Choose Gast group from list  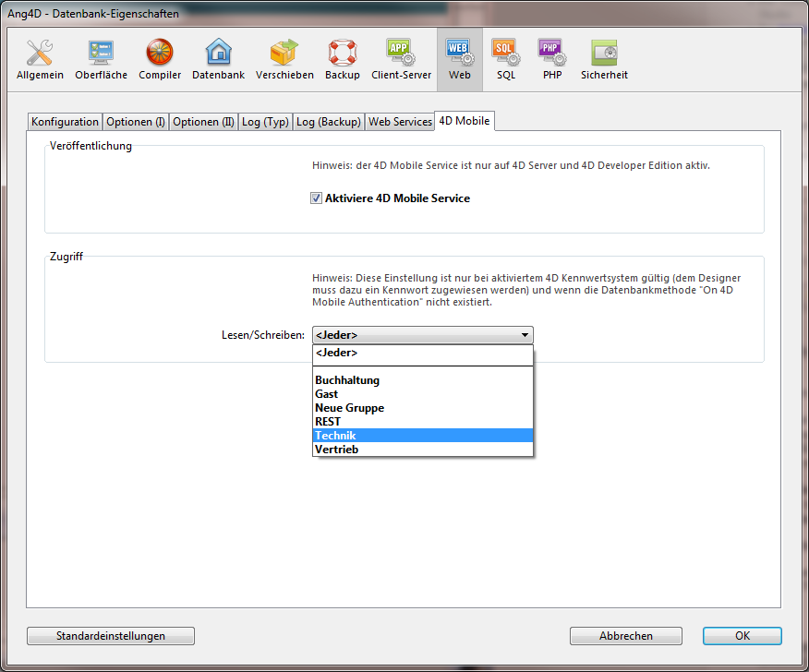[x=423, y=394]
